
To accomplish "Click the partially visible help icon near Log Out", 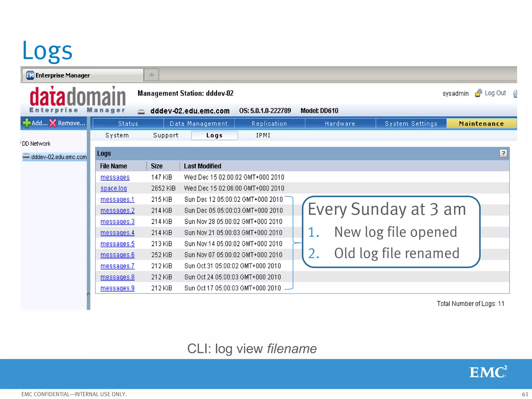I will tap(515, 93).
